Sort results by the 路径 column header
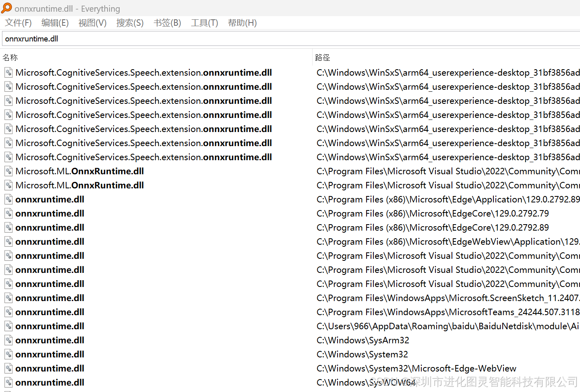This screenshot has width=580, height=392. click(x=447, y=58)
